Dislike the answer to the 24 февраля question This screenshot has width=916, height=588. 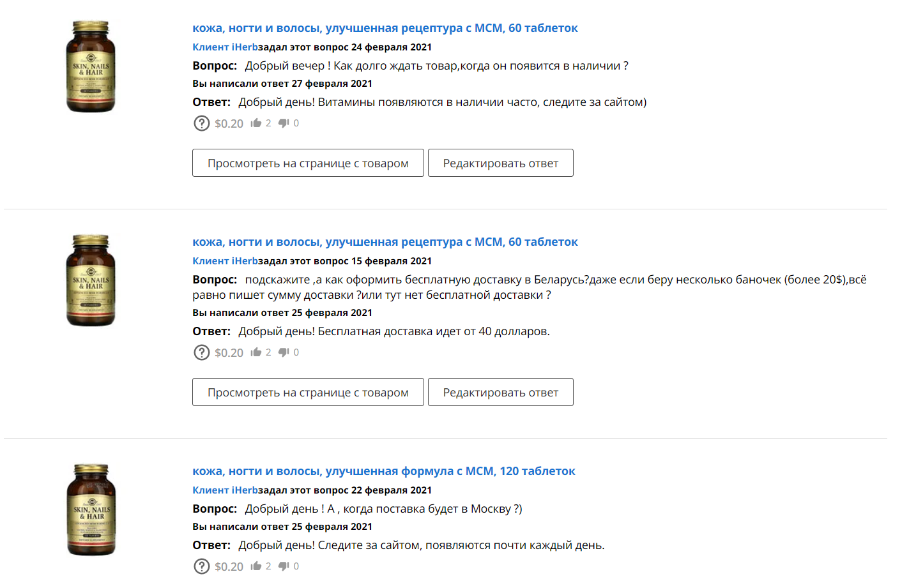click(x=284, y=123)
